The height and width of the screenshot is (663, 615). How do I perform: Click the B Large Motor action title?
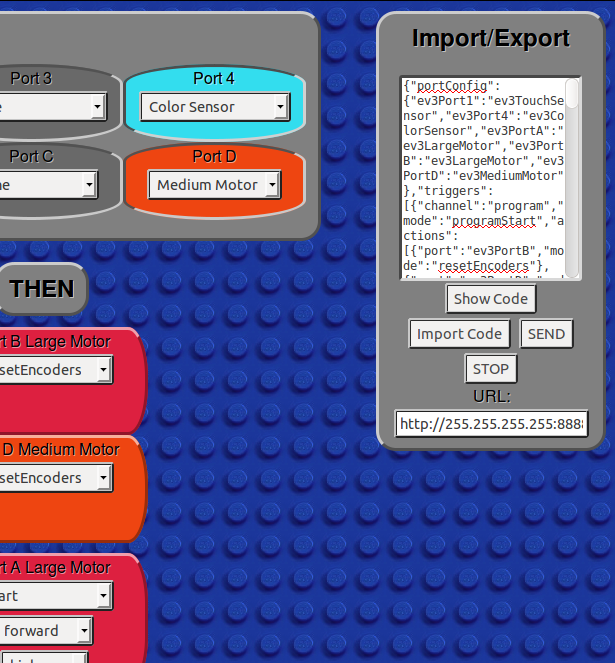tap(55, 342)
